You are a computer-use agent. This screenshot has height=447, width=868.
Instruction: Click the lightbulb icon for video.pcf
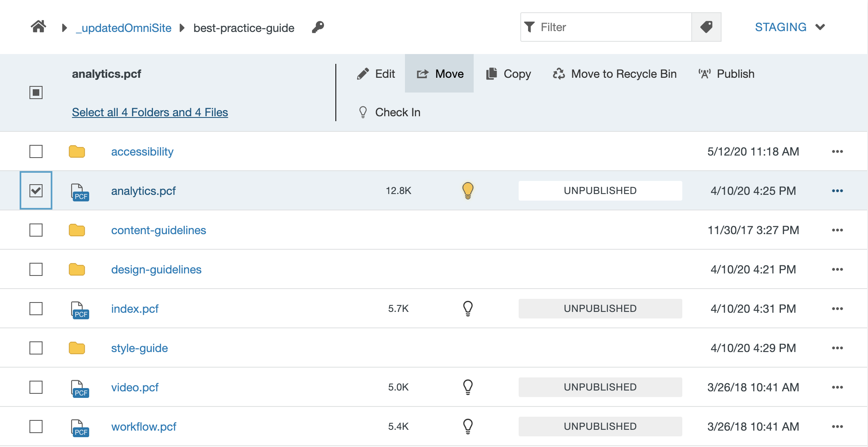[x=468, y=387]
